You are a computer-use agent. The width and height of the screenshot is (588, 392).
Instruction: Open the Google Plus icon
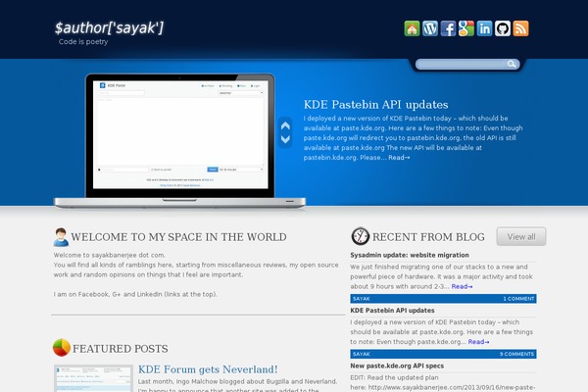(466, 28)
